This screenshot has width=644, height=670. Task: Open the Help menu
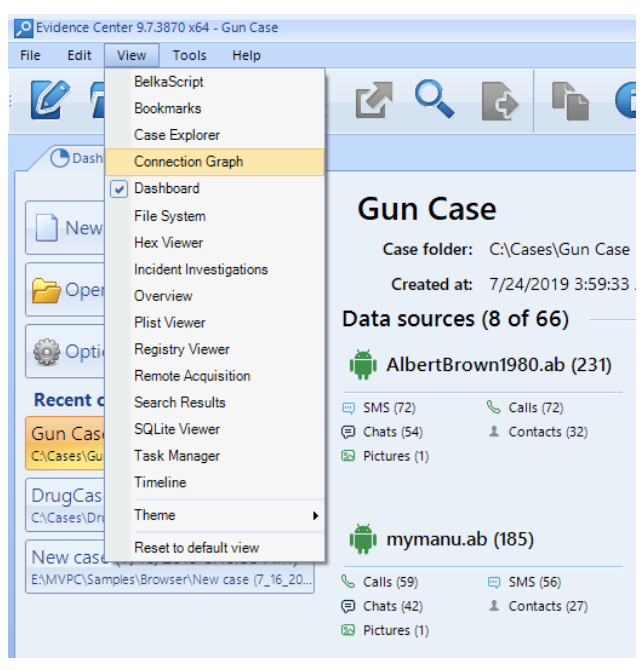pos(246,56)
